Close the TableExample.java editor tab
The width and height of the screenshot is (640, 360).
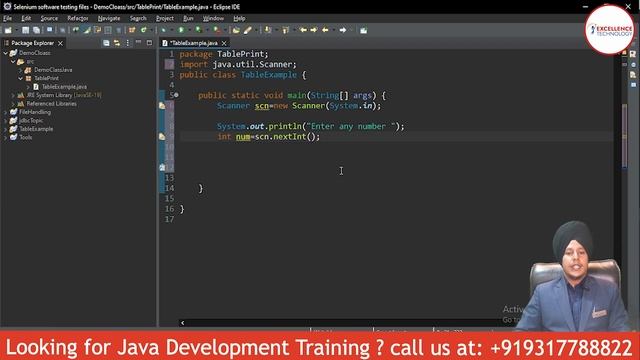click(224, 43)
